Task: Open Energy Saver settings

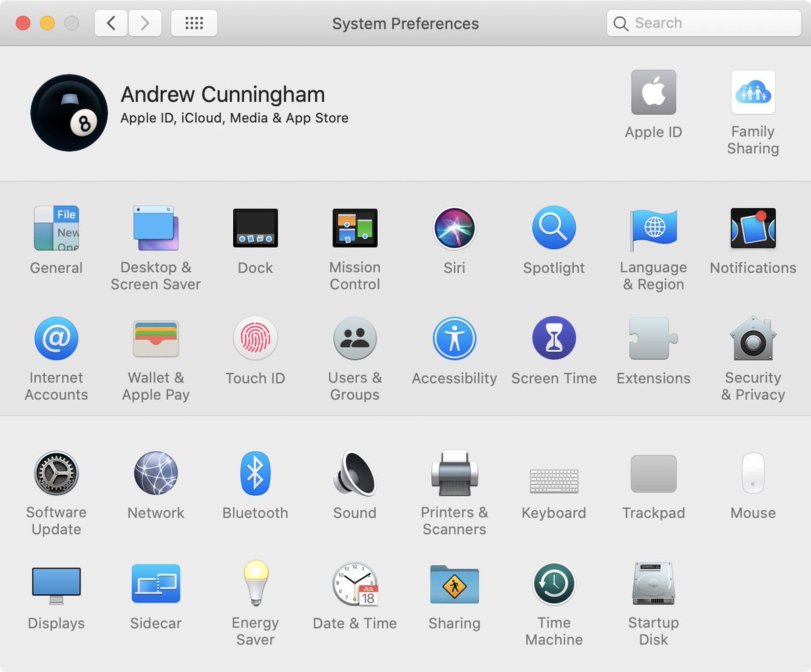Action: point(255,584)
